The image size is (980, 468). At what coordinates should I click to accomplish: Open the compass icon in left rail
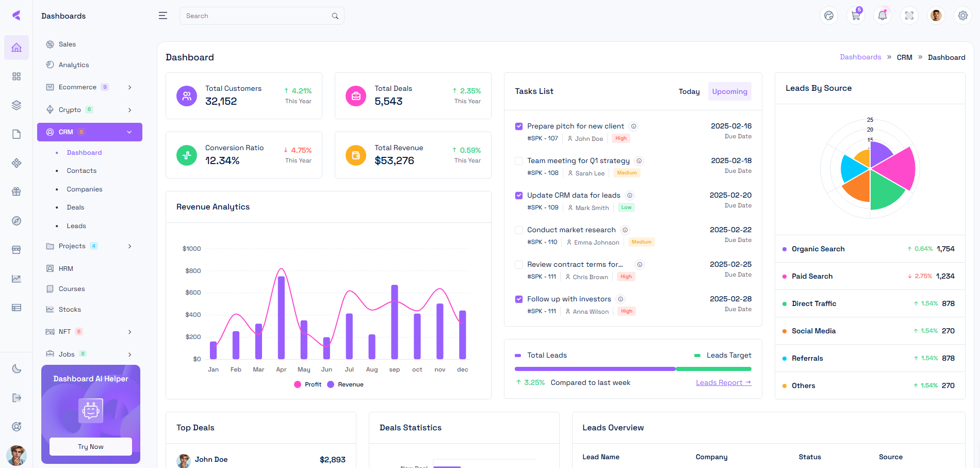17,221
